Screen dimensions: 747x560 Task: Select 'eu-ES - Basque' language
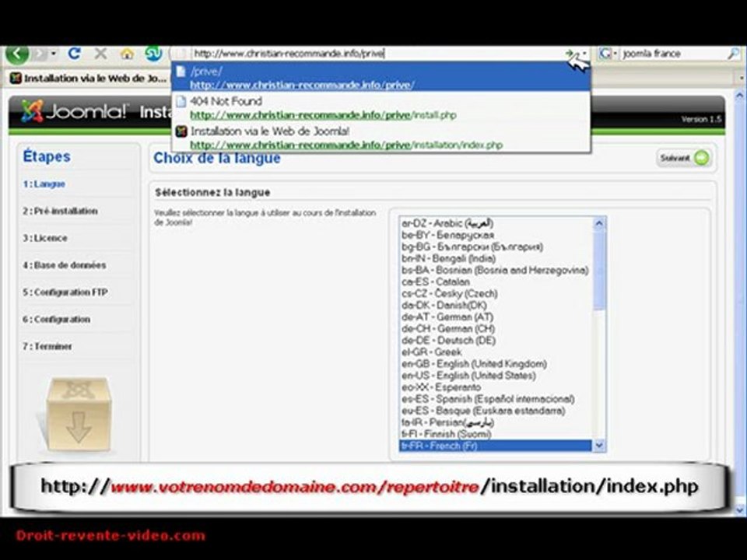(496, 411)
